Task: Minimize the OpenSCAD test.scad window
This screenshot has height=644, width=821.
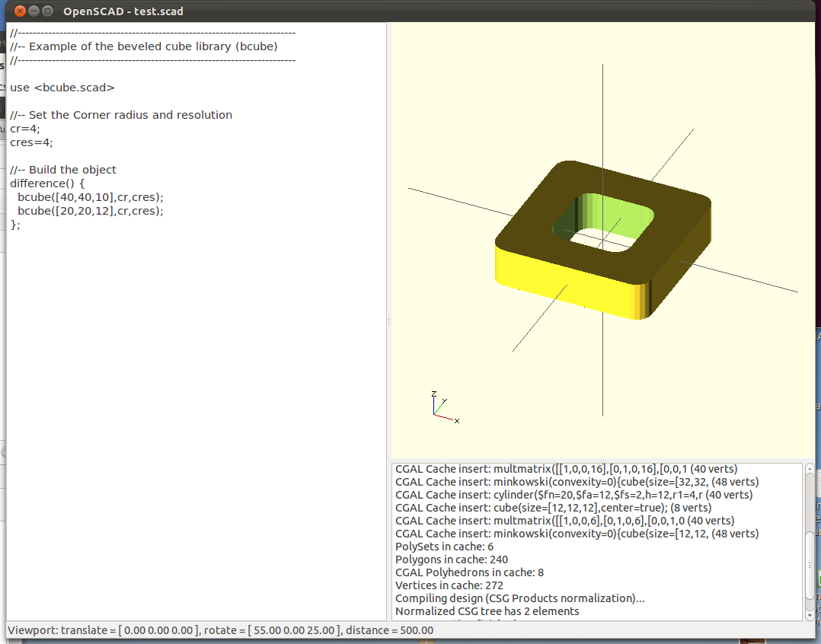Action: (34, 11)
